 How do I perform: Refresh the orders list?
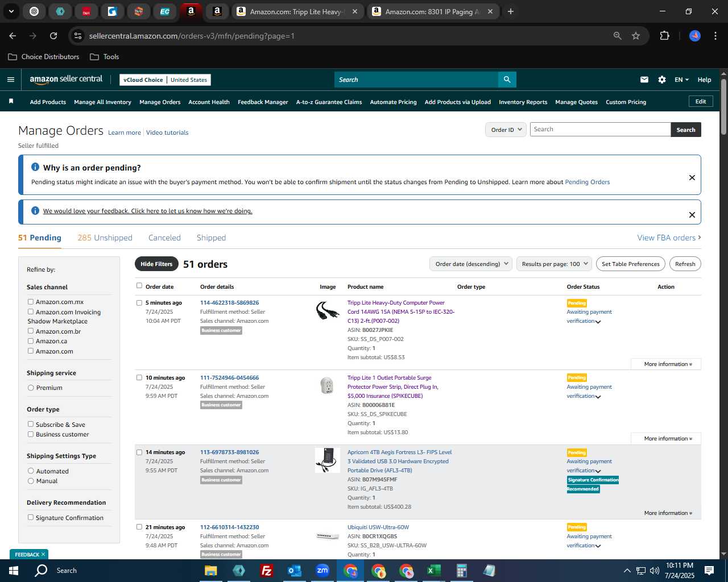(685, 264)
